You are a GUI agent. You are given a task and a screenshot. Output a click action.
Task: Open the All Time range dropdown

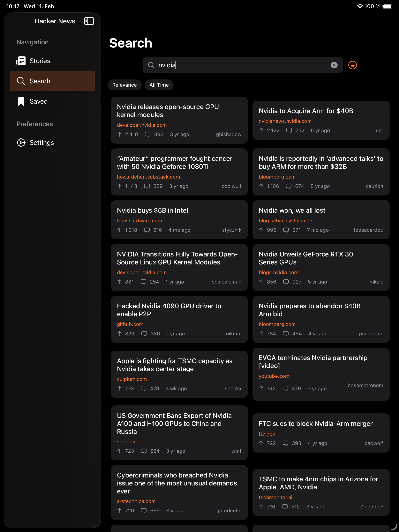(159, 85)
